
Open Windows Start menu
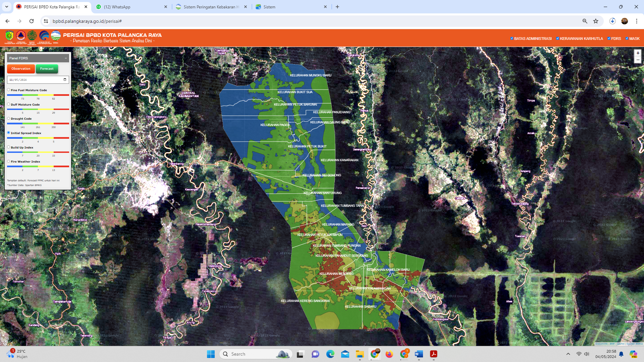[x=211, y=354]
